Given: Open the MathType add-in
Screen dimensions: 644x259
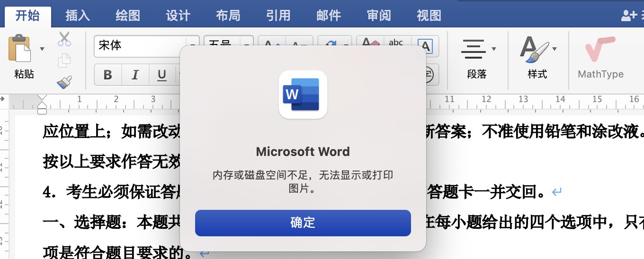Looking at the screenshot, I should [600, 60].
